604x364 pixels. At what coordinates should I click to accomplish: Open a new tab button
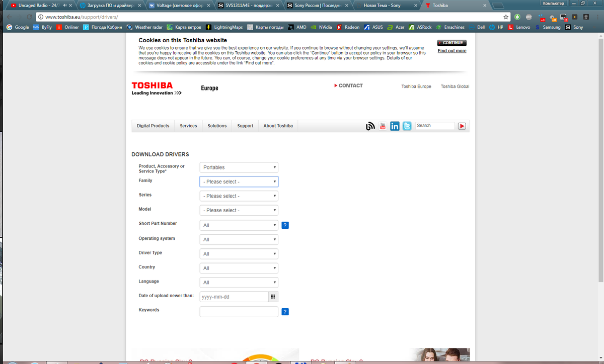pos(498,6)
